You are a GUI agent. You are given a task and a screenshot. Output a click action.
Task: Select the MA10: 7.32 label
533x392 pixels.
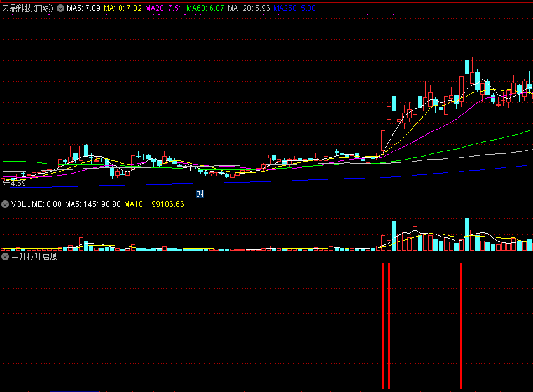click(123, 8)
